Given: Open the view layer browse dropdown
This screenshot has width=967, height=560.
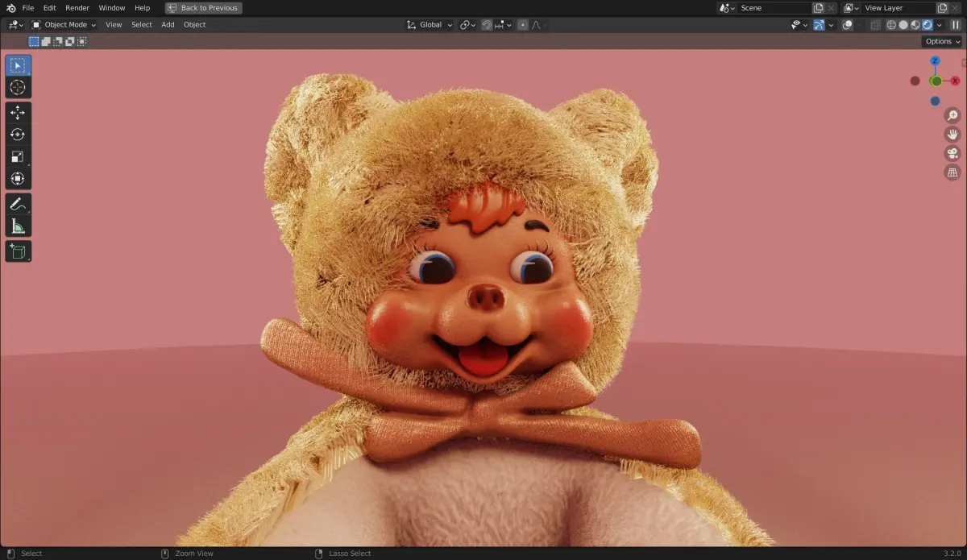Looking at the screenshot, I should (850, 8).
